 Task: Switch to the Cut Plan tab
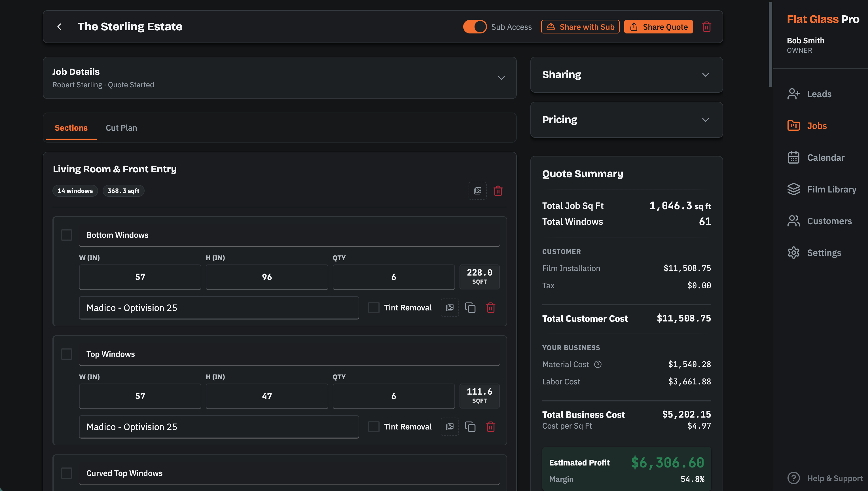click(121, 128)
